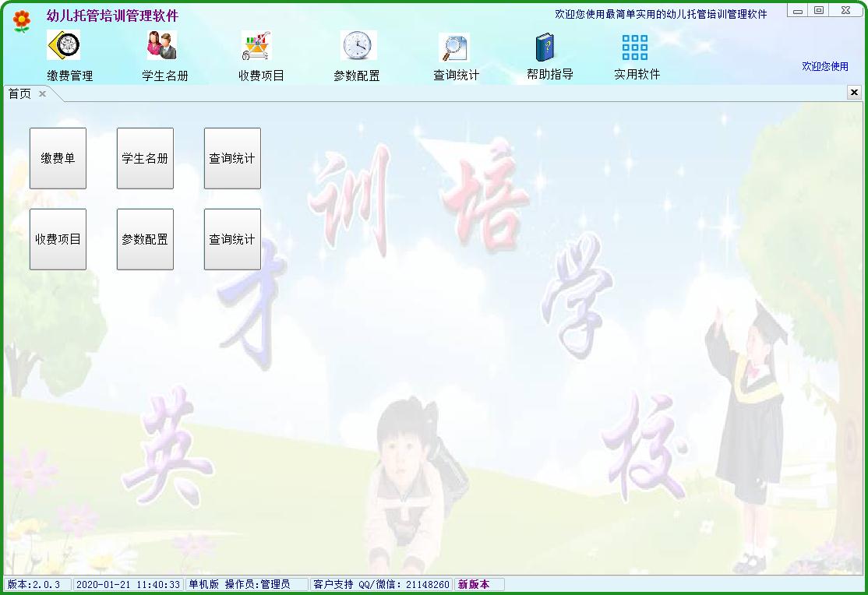This screenshot has width=868, height=595.
Task: Open the top 查询统计 homepage tile
Action: [232, 158]
